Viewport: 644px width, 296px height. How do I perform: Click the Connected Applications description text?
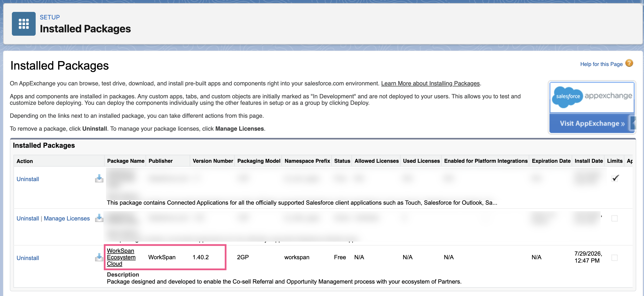302,203
